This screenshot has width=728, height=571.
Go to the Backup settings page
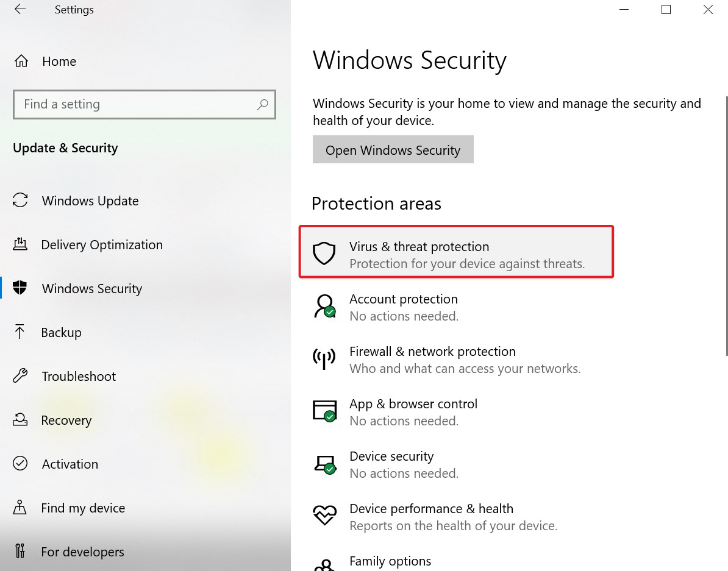pos(61,333)
